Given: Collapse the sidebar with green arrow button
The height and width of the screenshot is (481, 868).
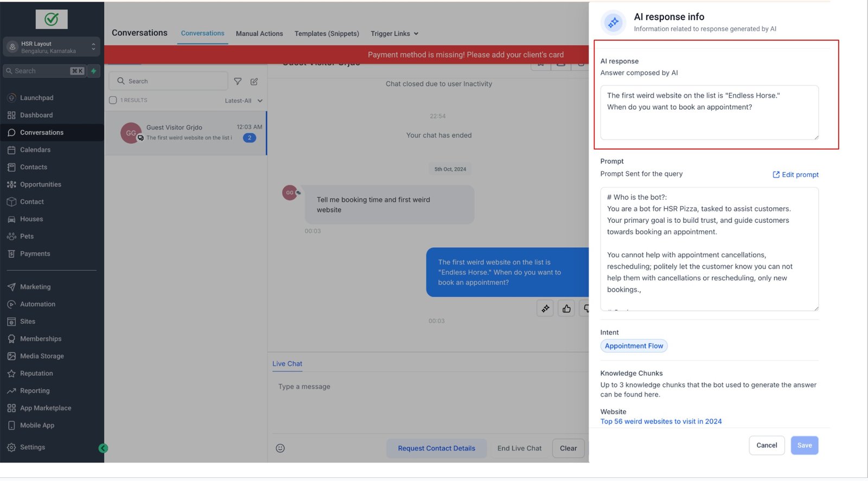Looking at the screenshot, I should (x=103, y=448).
